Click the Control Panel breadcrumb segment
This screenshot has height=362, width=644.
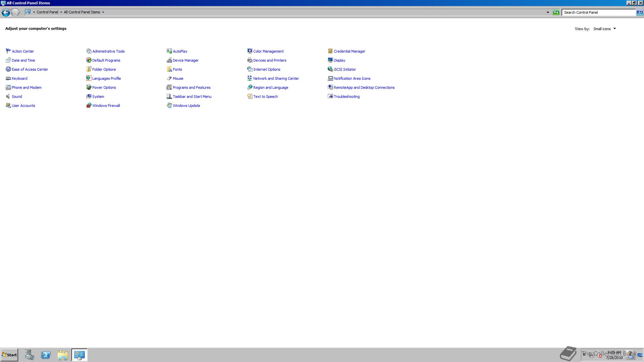coord(47,12)
